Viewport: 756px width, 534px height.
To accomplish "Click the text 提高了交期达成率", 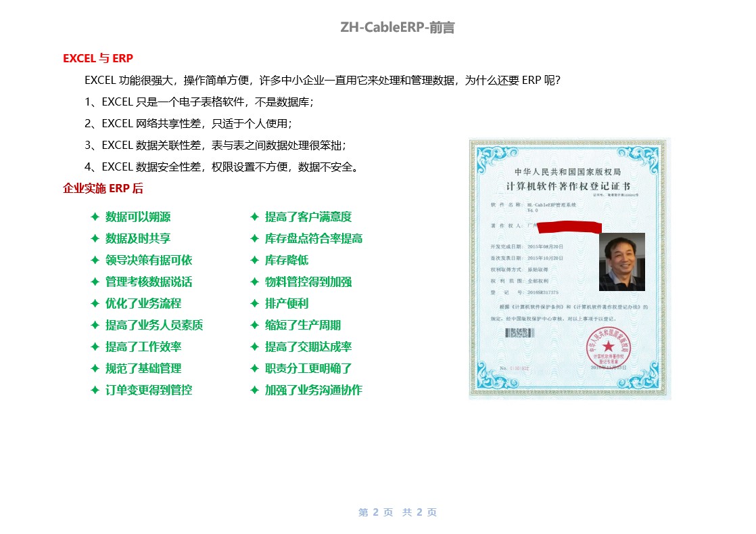I will [x=308, y=347].
